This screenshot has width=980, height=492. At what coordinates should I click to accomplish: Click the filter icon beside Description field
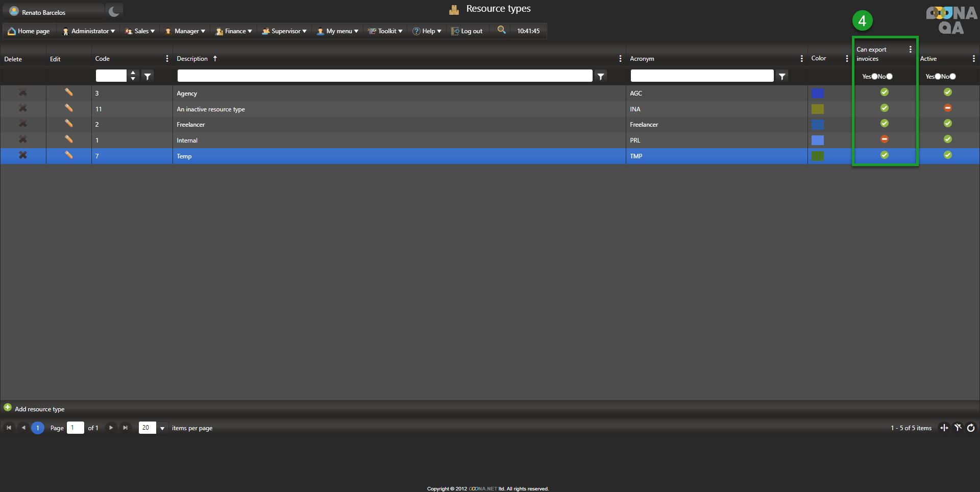pyautogui.click(x=601, y=76)
